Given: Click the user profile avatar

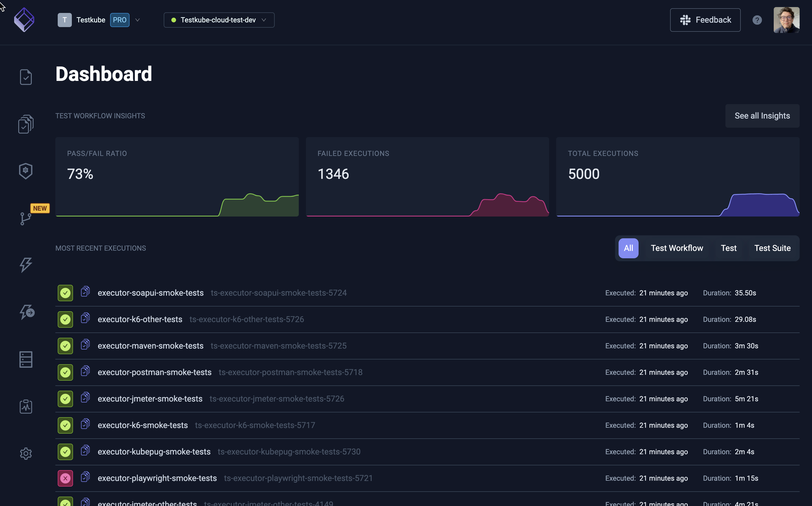Looking at the screenshot, I should pyautogui.click(x=787, y=20).
